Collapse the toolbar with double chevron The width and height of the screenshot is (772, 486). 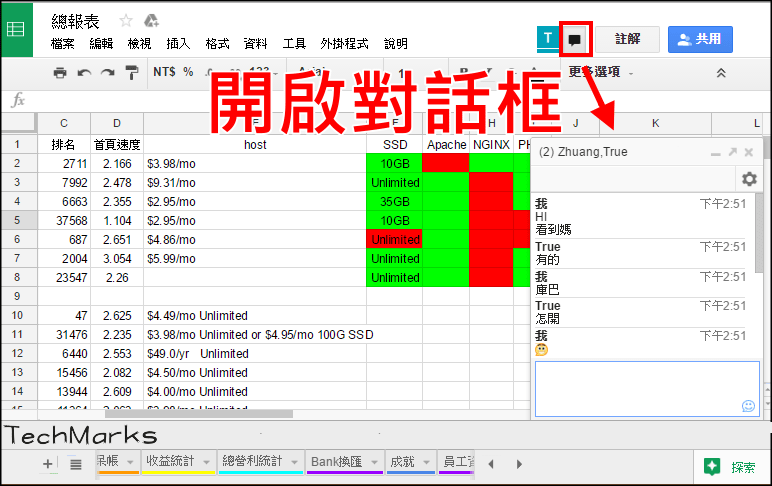(721, 72)
